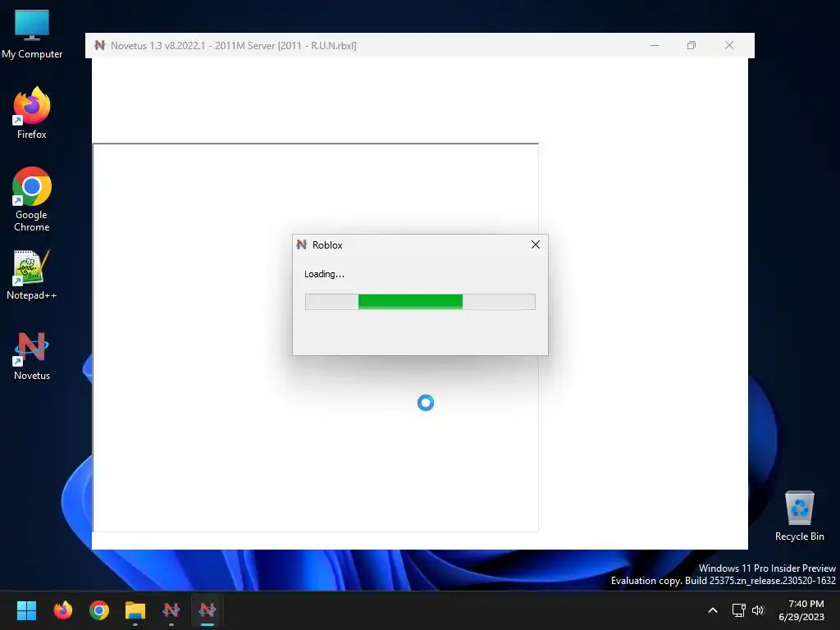840x630 pixels.
Task: Launch Firefox from the desktop shortcut
Action: [x=32, y=113]
